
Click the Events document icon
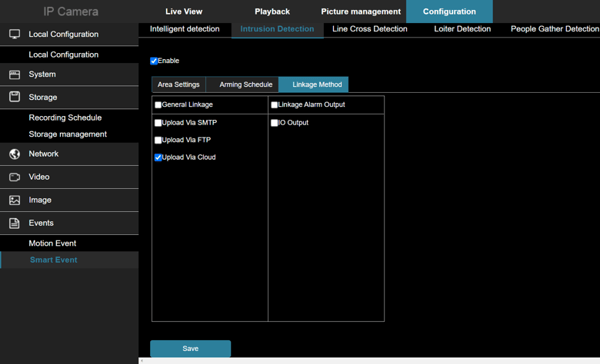coord(15,223)
